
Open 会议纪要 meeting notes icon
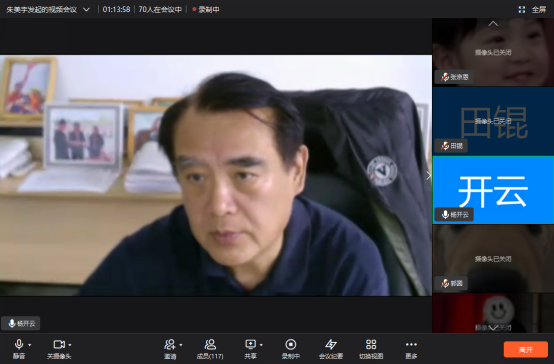[x=331, y=348]
